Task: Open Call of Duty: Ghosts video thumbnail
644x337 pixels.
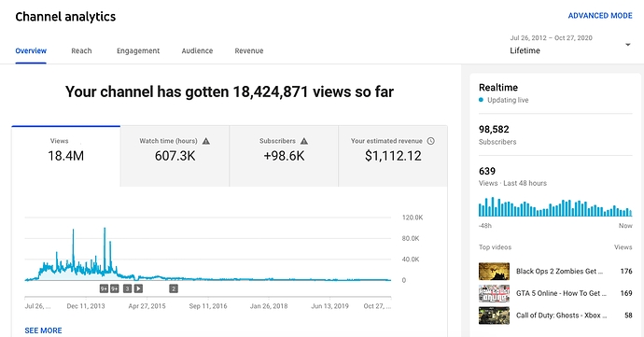Action: click(494, 316)
